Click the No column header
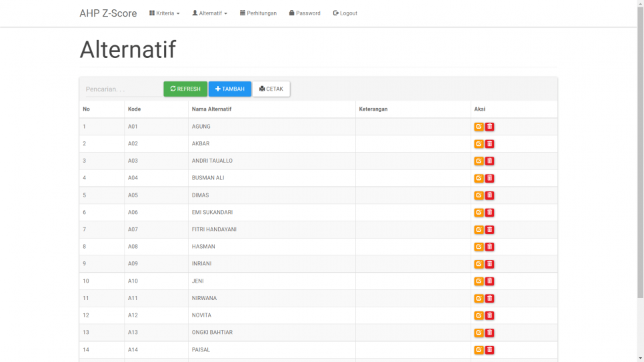644x362 pixels. pos(86,109)
